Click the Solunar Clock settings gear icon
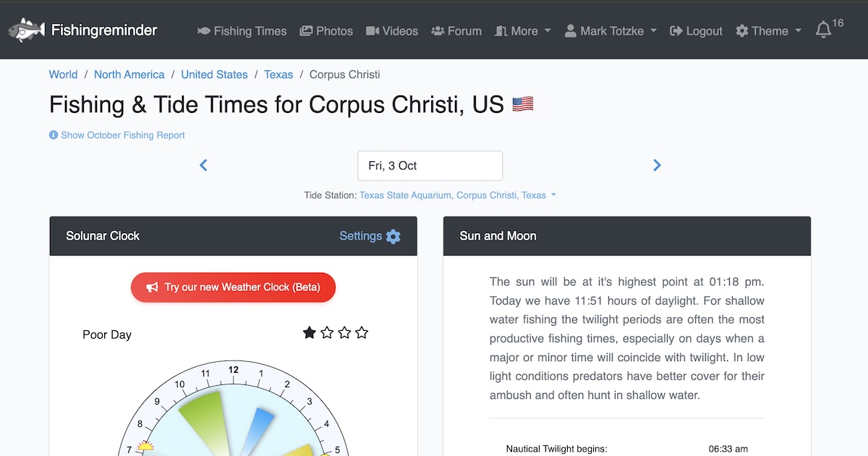 pos(393,236)
